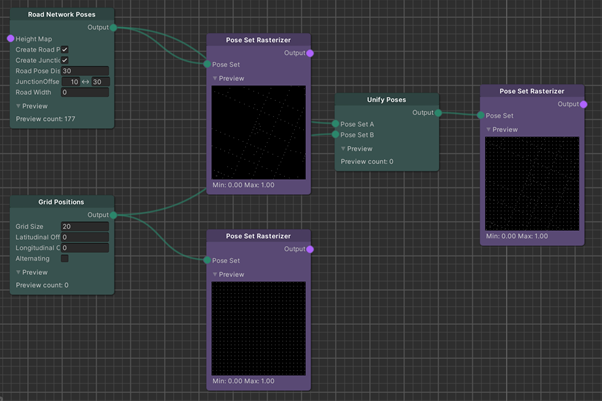Image resolution: width=602 pixels, height=401 pixels.
Task: Select the Unify Poses node title
Action: point(386,100)
